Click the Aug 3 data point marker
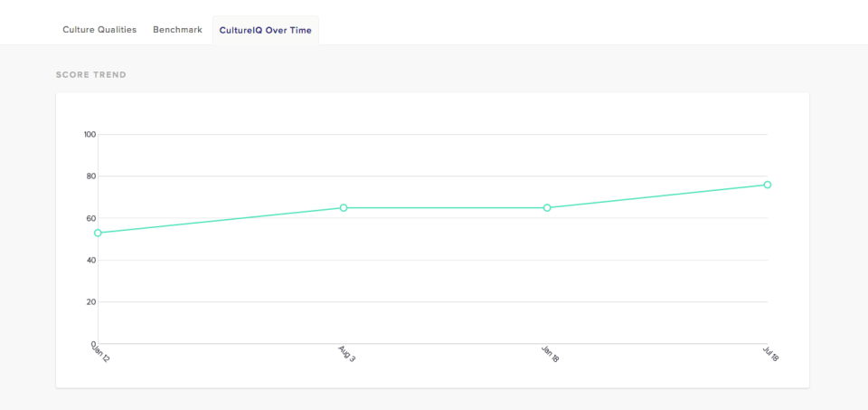This screenshot has width=868, height=410. (344, 207)
